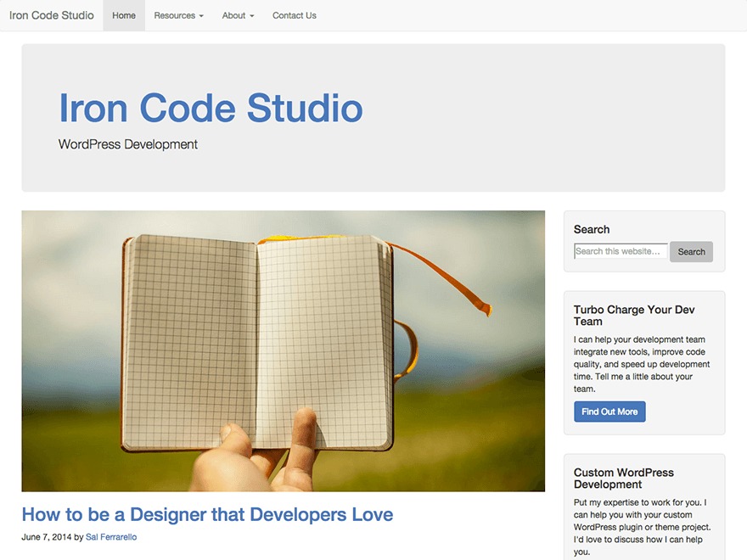Focus the Search this website field
Viewport: 747px width, 560px height.
click(x=621, y=251)
